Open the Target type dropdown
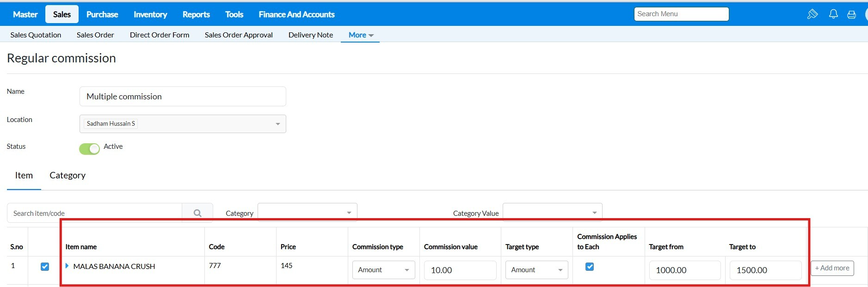868x287 pixels. [536, 270]
